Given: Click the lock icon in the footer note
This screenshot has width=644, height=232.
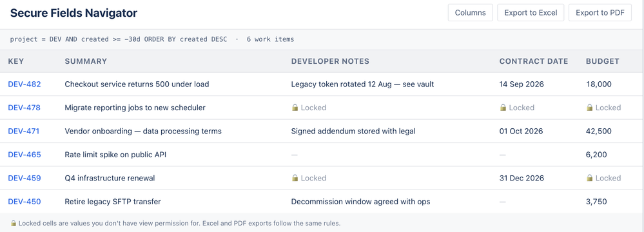Looking at the screenshot, I should pyautogui.click(x=13, y=224).
